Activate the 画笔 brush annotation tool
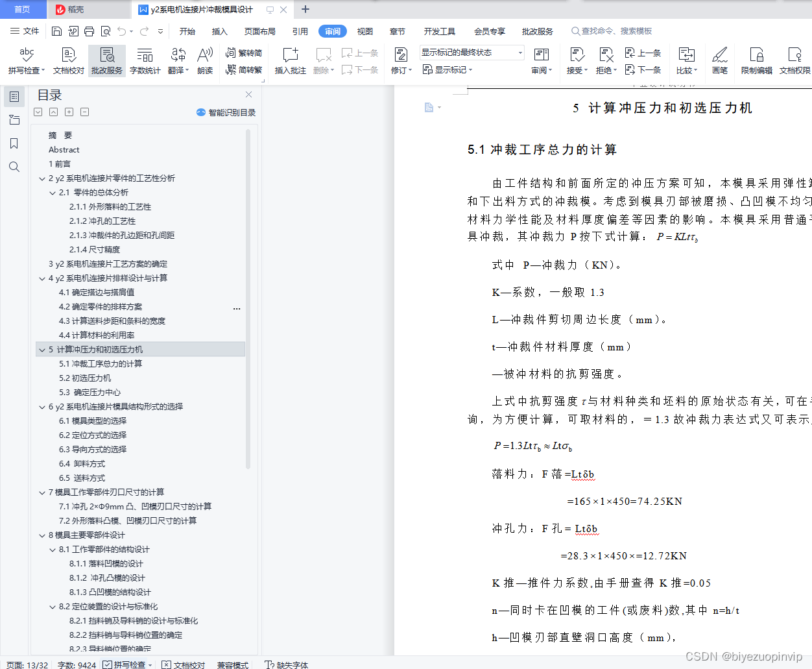This screenshot has height=669, width=812. pyautogui.click(x=720, y=60)
